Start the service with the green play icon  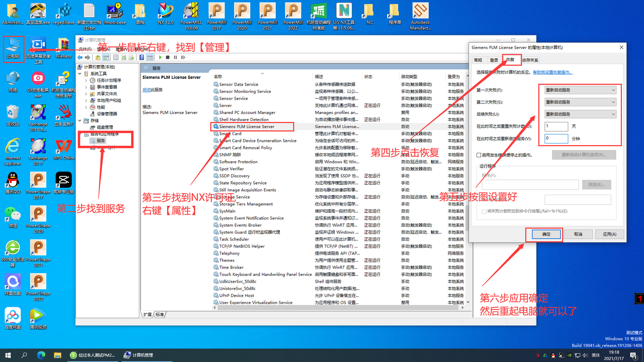coord(160,58)
